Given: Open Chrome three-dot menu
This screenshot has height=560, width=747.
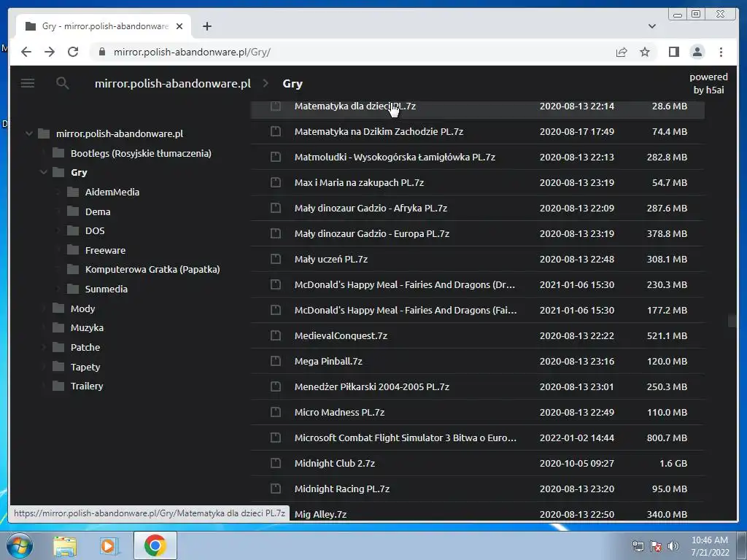Looking at the screenshot, I should pyautogui.click(x=721, y=52).
